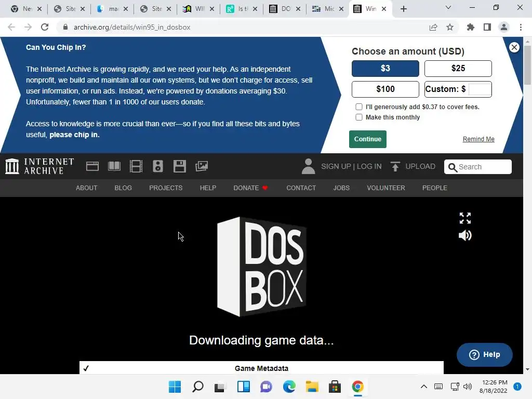Open the BLOG navigation item
Image resolution: width=532 pixels, height=399 pixels.
(x=123, y=188)
